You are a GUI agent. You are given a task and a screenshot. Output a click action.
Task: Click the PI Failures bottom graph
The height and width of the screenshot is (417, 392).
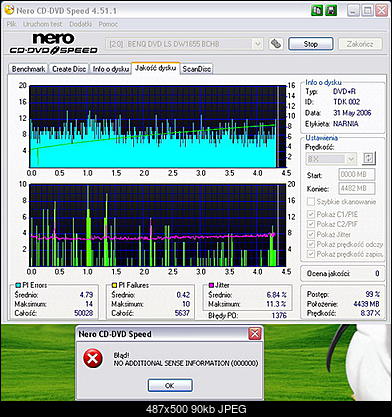tap(158, 225)
